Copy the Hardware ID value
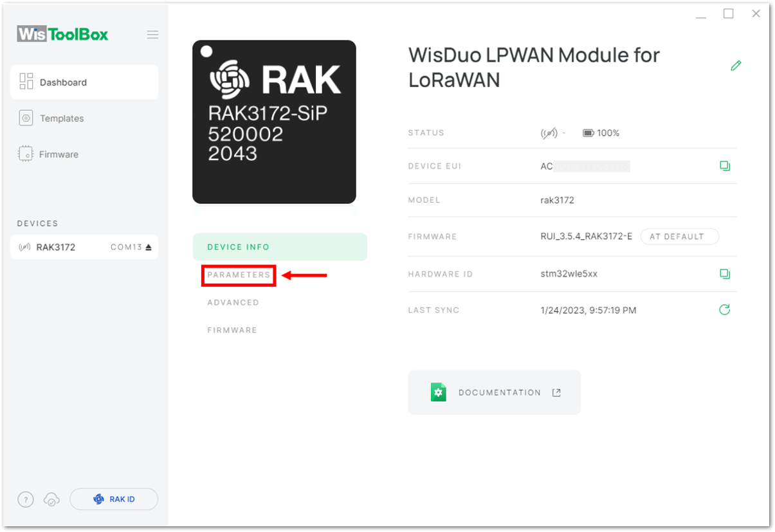Viewport: 775px width, 532px height. pyautogui.click(x=725, y=274)
